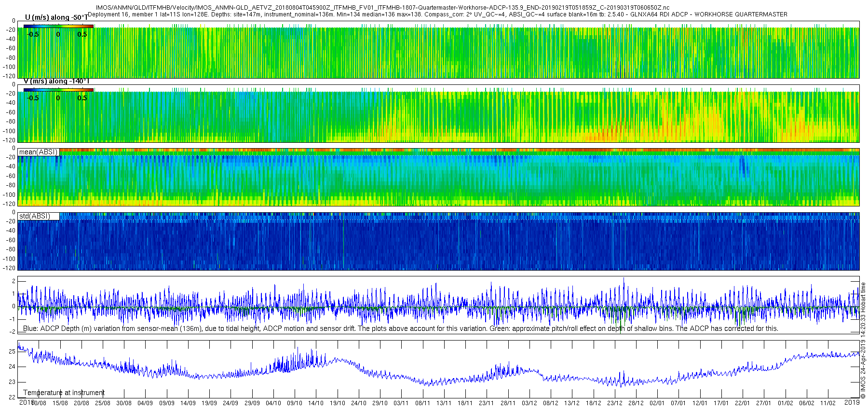Click the '2019' year label on time axis

852,402
